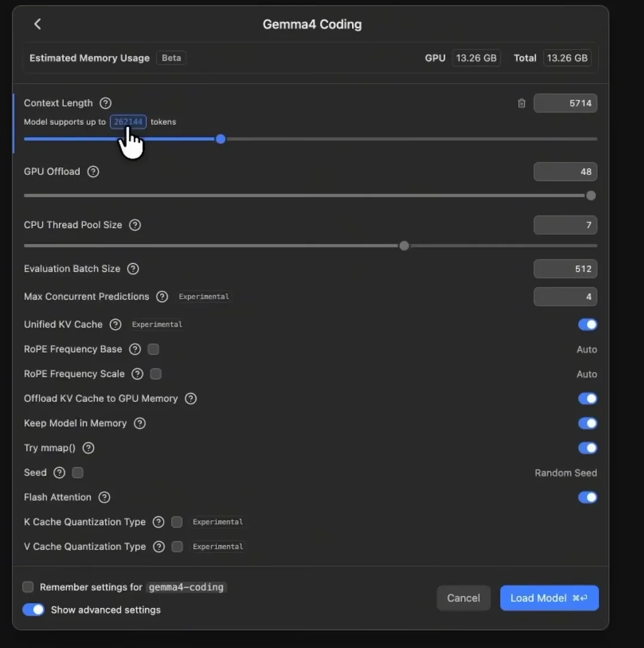This screenshot has height=648, width=644.
Task: Open CPU Thread Pool Size help icon
Action: [135, 225]
